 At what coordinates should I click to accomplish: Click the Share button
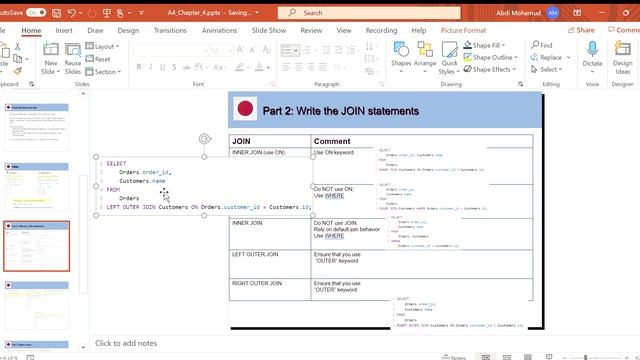tap(581, 30)
